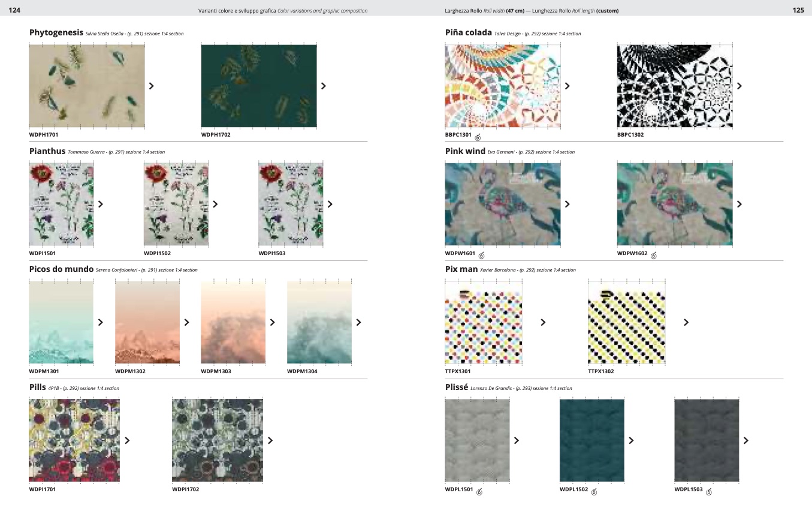Select the teal Plissé WDPL1502 swatch
Screen dimensions: 812x526
pyautogui.click(x=591, y=440)
